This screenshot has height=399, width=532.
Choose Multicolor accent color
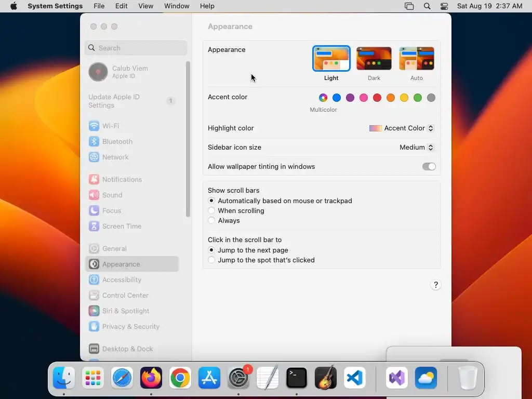(323, 98)
